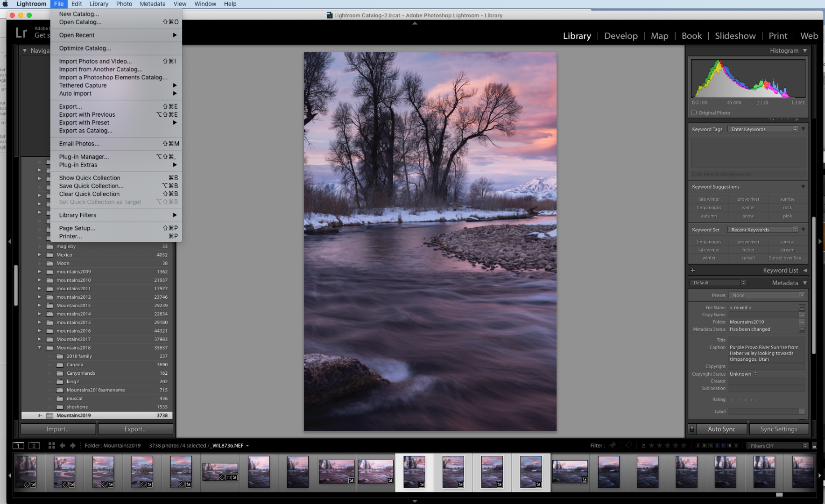
Task: Collapse the Mountains2018 folder
Action: [x=39, y=348]
